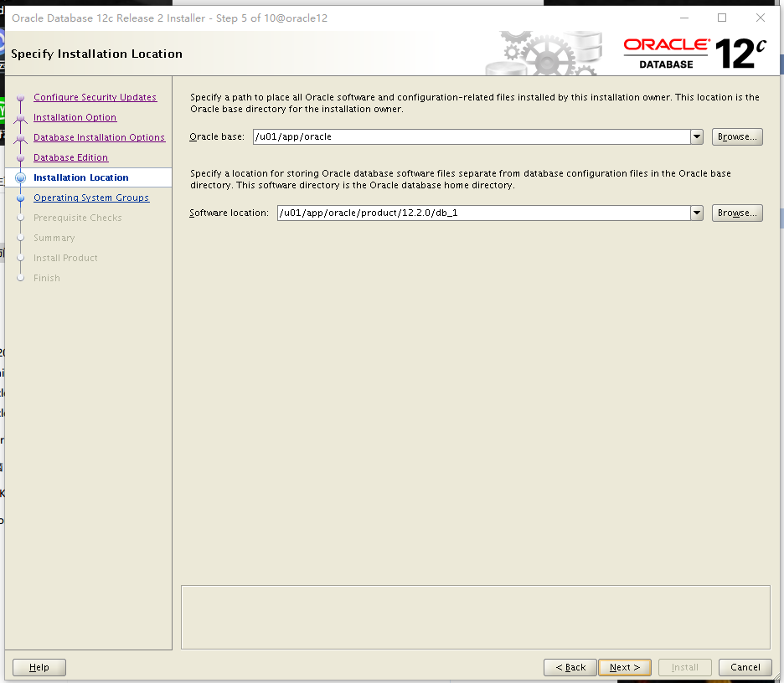Browse for Oracle base directory
This screenshot has width=784, height=683.
[x=737, y=137]
